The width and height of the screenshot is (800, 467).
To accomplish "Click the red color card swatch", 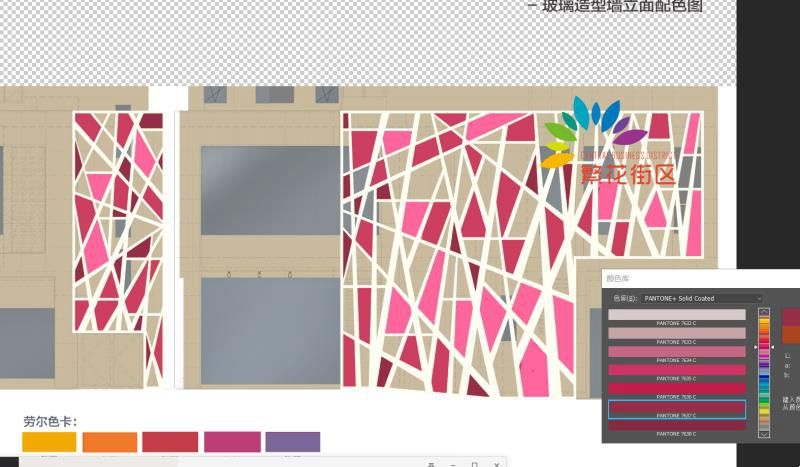I will 170,441.
